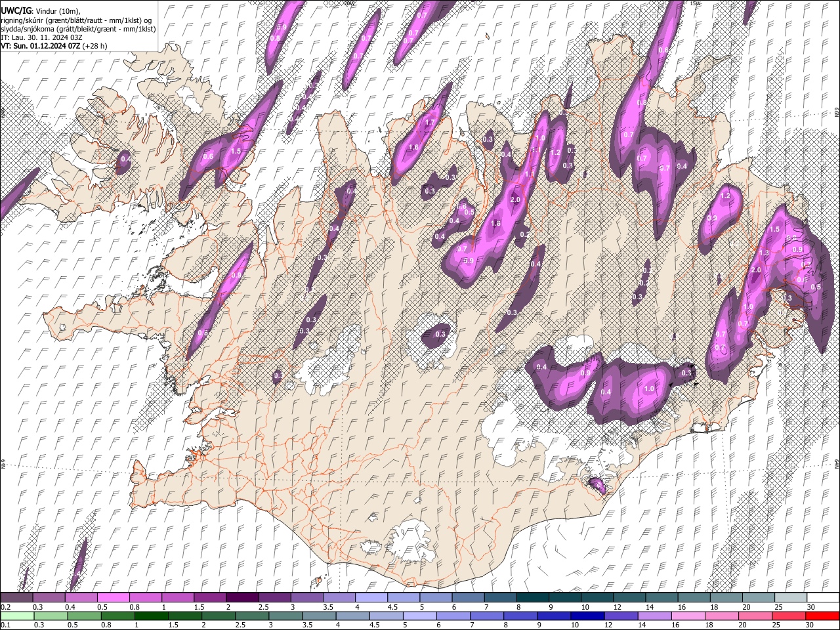840x630 pixels.
Task: Select upper legend swatch between 1 and 1.5
Action: pos(178,598)
